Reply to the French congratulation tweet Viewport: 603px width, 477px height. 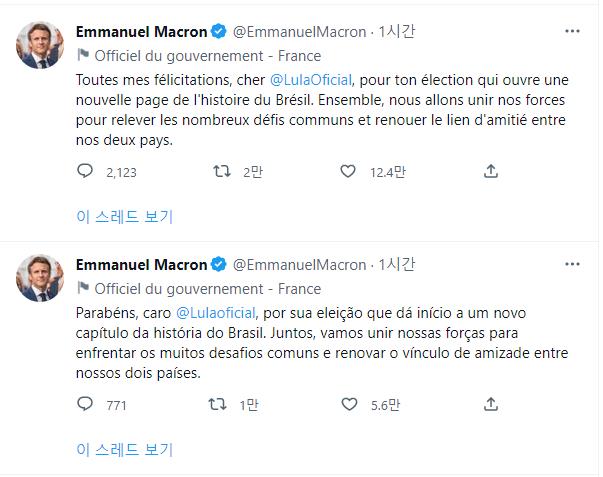tap(85, 172)
